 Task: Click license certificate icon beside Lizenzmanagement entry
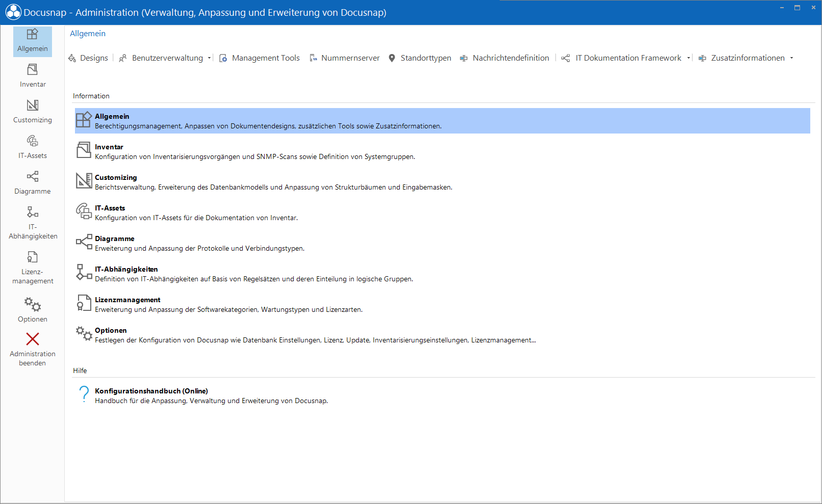(84, 303)
